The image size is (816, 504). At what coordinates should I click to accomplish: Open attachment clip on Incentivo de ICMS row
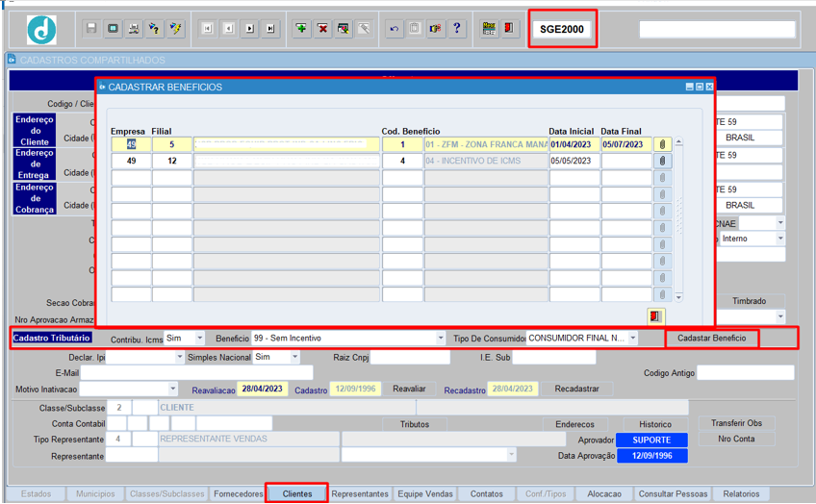[x=662, y=162]
